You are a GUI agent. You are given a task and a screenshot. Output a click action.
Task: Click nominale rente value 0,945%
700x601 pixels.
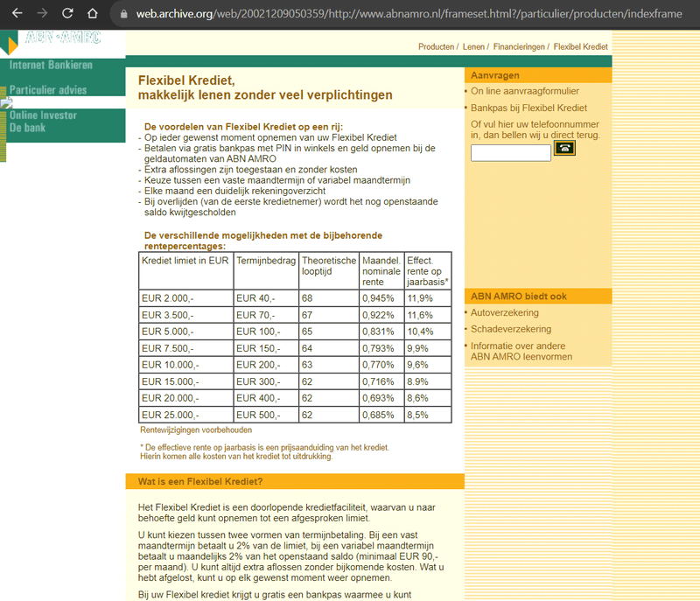(381, 298)
